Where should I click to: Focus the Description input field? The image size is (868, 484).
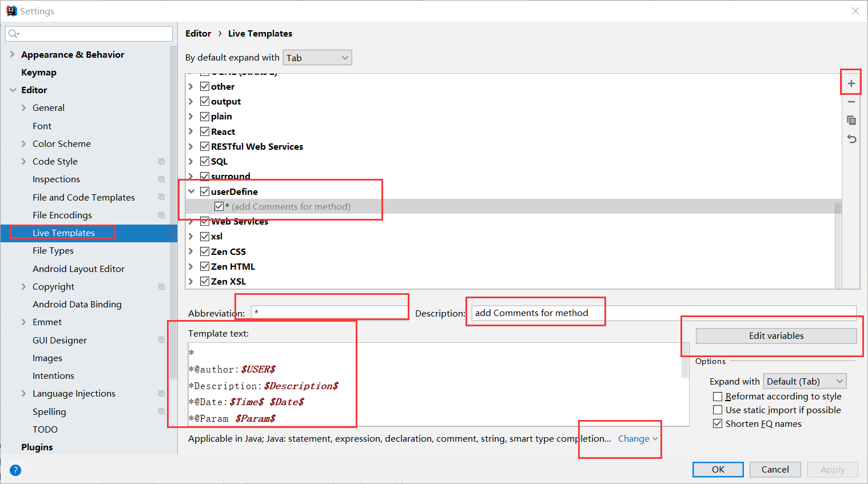[x=664, y=313]
